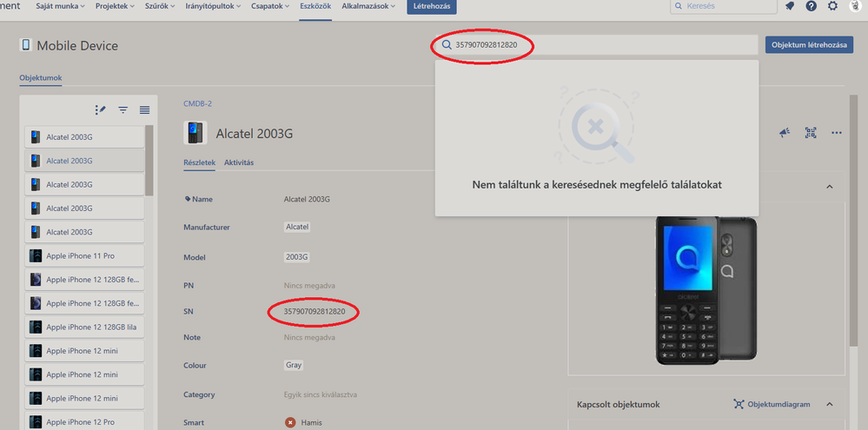Open the Objektumdiagram link
Image resolution: width=868 pixels, height=430 pixels.
pyautogui.click(x=779, y=404)
